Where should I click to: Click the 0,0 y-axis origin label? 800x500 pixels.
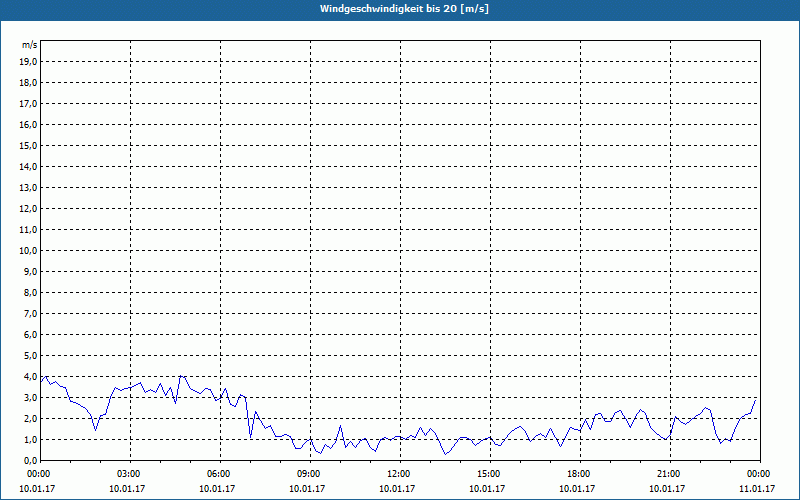tap(30, 460)
